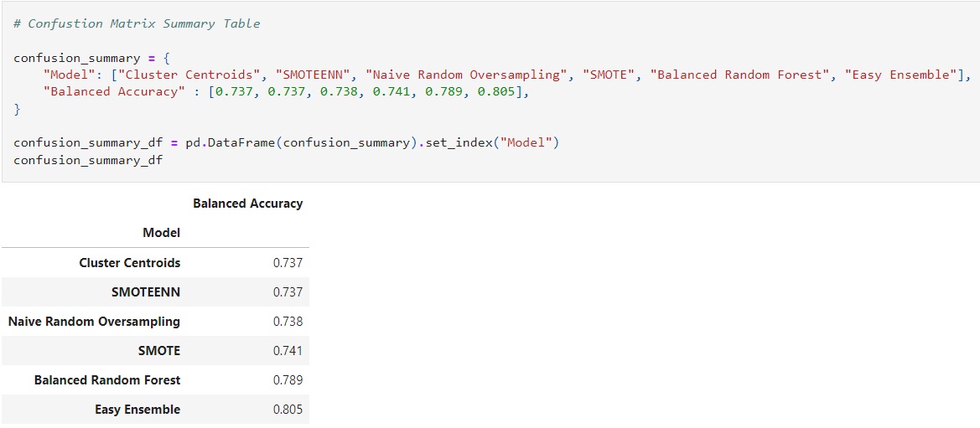
Task: Click the 0.789 value in the output table
Action: (288, 380)
